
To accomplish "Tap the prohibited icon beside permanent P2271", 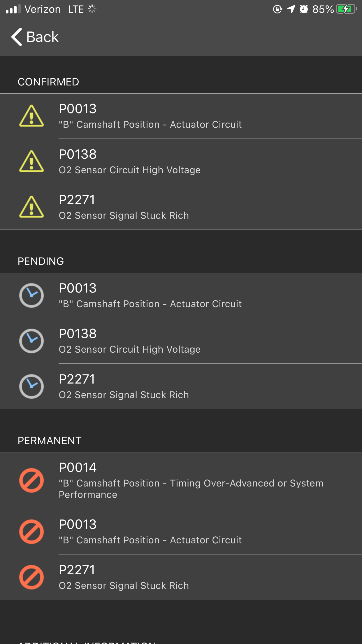I will pyautogui.click(x=31, y=577).
